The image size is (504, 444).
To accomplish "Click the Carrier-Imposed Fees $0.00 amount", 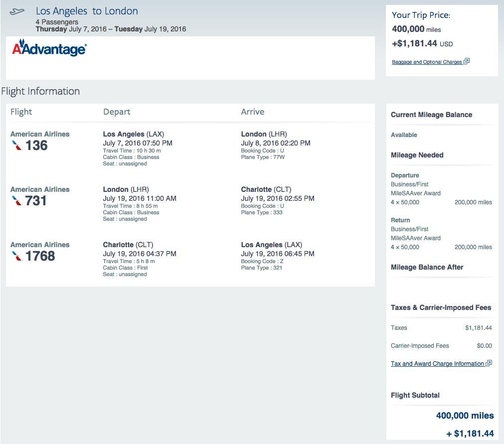I will pos(484,346).
